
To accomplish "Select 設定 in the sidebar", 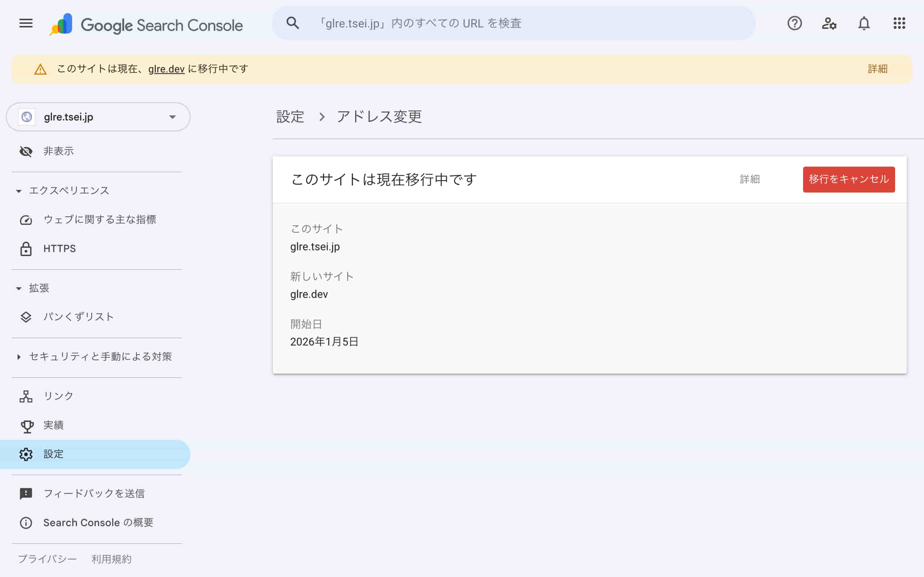I will coord(54,454).
